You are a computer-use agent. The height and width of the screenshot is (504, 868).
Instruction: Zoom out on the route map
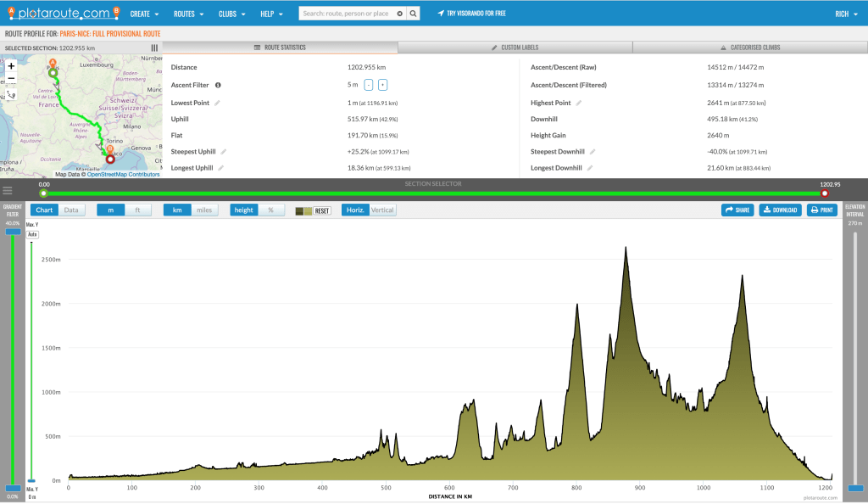[11, 79]
